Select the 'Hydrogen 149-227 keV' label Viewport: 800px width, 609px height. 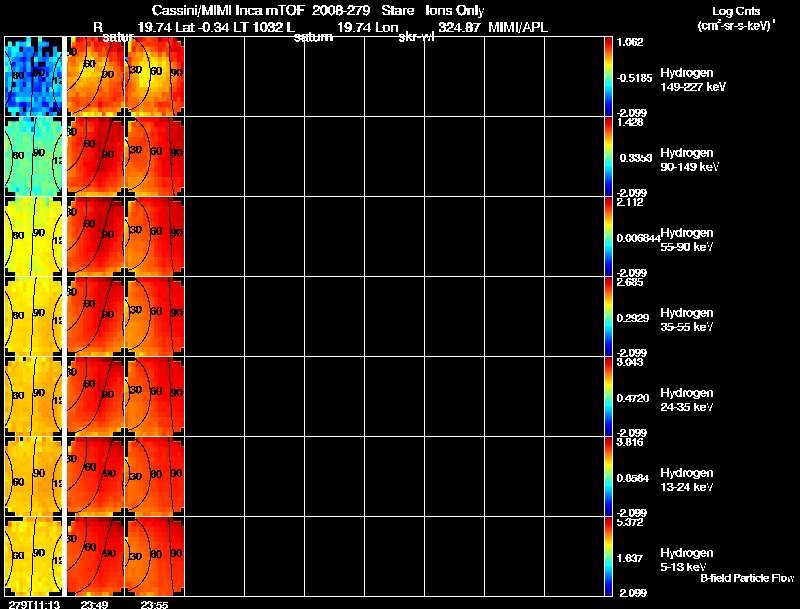pos(692,80)
